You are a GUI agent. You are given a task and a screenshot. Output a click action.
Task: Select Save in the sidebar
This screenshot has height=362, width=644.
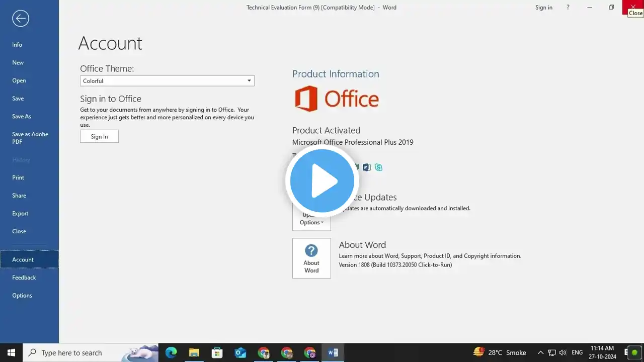[x=18, y=99]
